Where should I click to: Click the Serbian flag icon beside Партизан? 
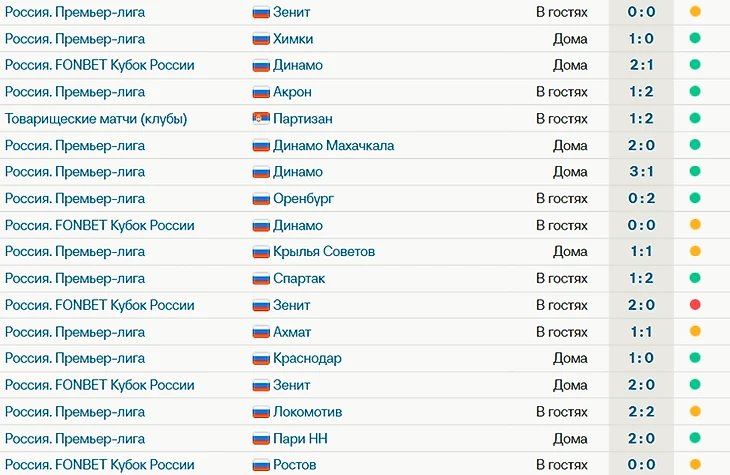(261, 118)
